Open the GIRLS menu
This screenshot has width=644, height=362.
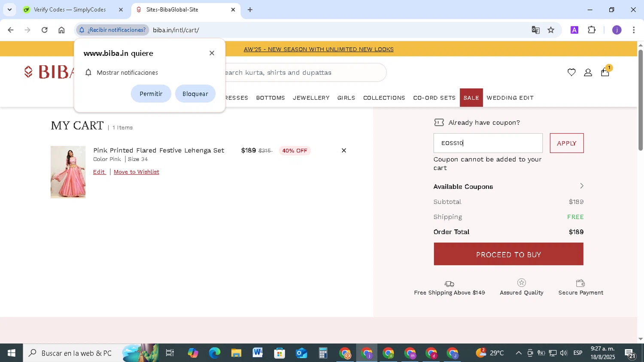point(346,98)
